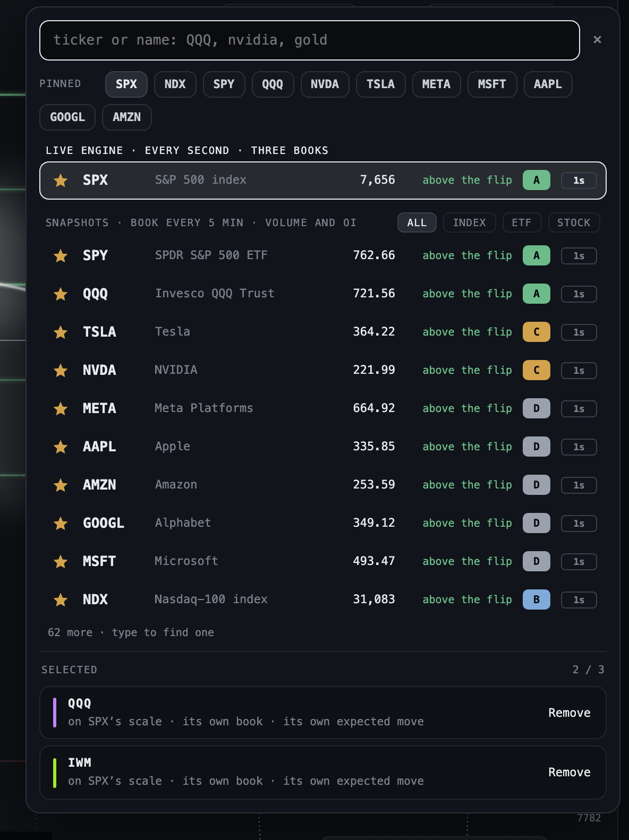Select the pinned SPY chip

point(224,84)
